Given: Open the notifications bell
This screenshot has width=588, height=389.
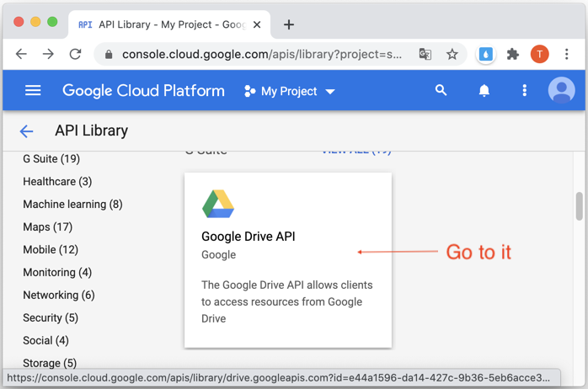Looking at the screenshot, I should [484, 90].
